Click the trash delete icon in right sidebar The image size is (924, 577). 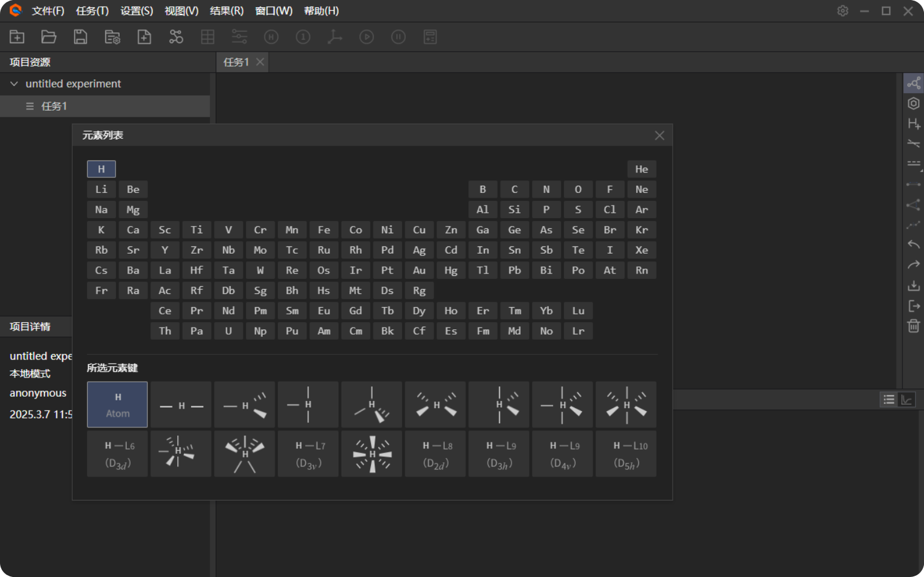coord(913,326)
